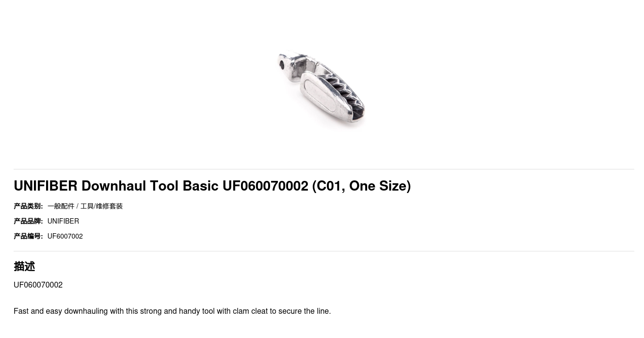644x338 pixels.
Task: Select the UF060070002 code under 描述
Action: click(38, 285)
